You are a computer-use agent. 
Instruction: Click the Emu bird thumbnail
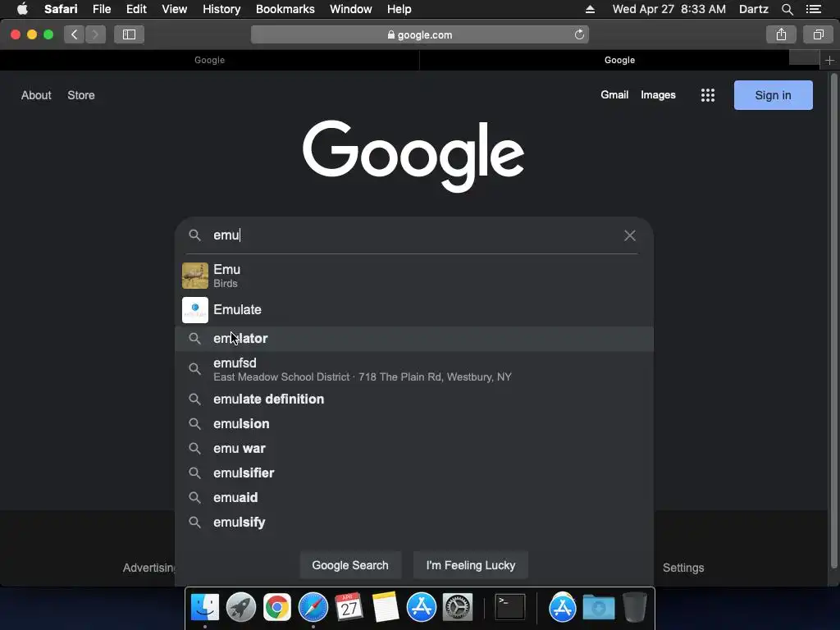[195, 276]
